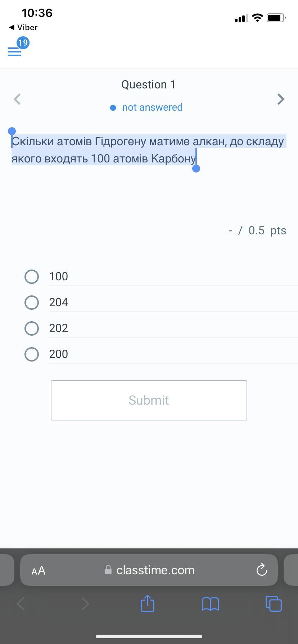298x644 pixels.
Task: Open the AA reader options
Action: click(39, 570)
